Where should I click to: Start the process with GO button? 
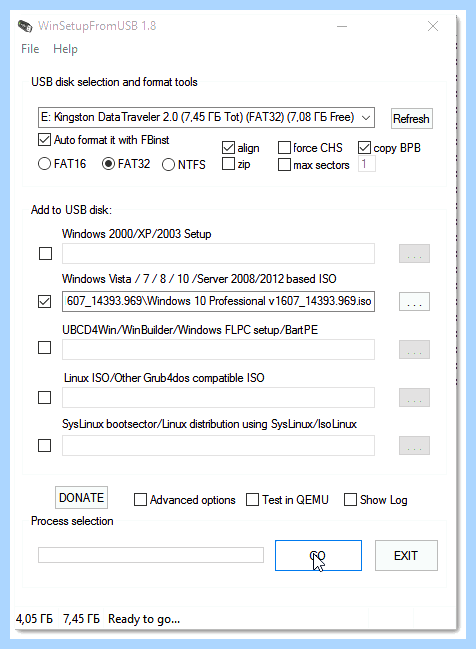(318, 555)
